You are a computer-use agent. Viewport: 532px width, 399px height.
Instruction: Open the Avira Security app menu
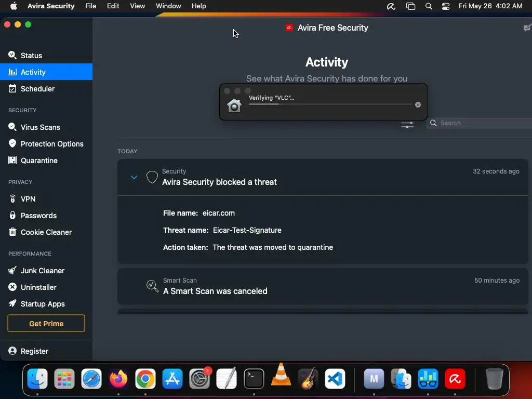point(51,6)
